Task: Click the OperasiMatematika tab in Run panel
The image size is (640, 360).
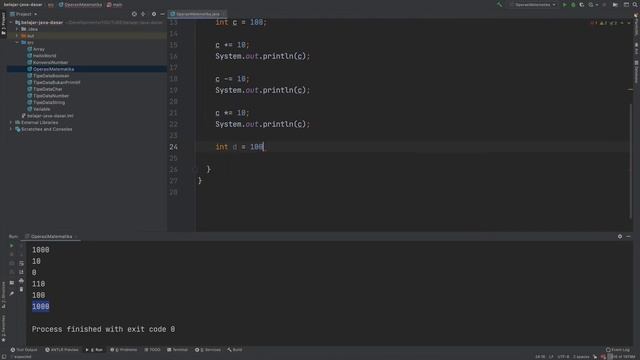Action: point(51,236)
